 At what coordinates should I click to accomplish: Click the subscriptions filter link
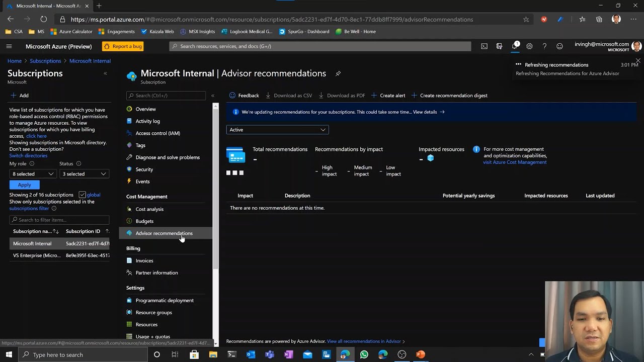29,208
